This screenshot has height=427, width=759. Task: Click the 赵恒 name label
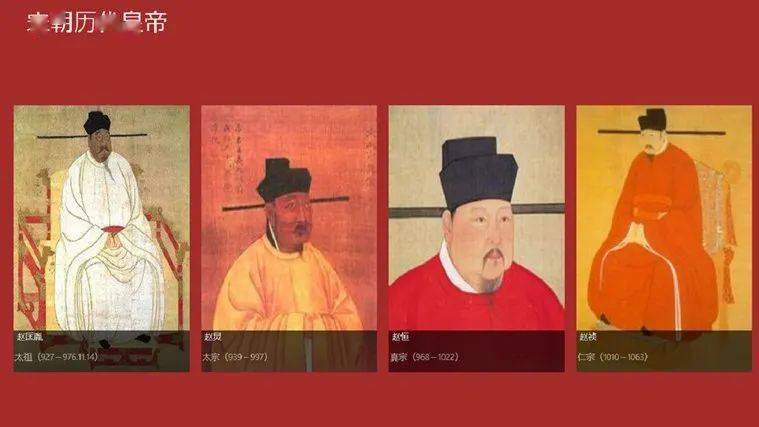[400, 336]
